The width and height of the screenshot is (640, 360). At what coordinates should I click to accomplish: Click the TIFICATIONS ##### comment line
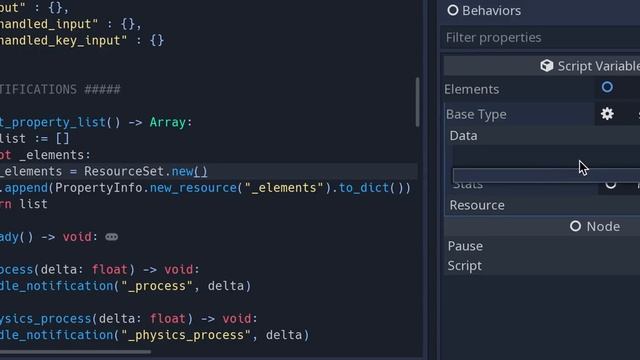(60, 89)
